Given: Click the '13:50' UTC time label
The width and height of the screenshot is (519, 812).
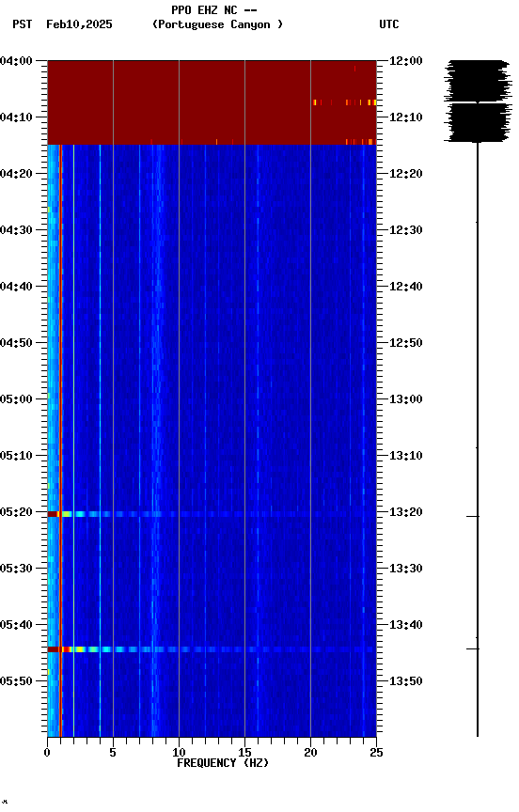Looking at the screenshot, I should coord(406,681).
